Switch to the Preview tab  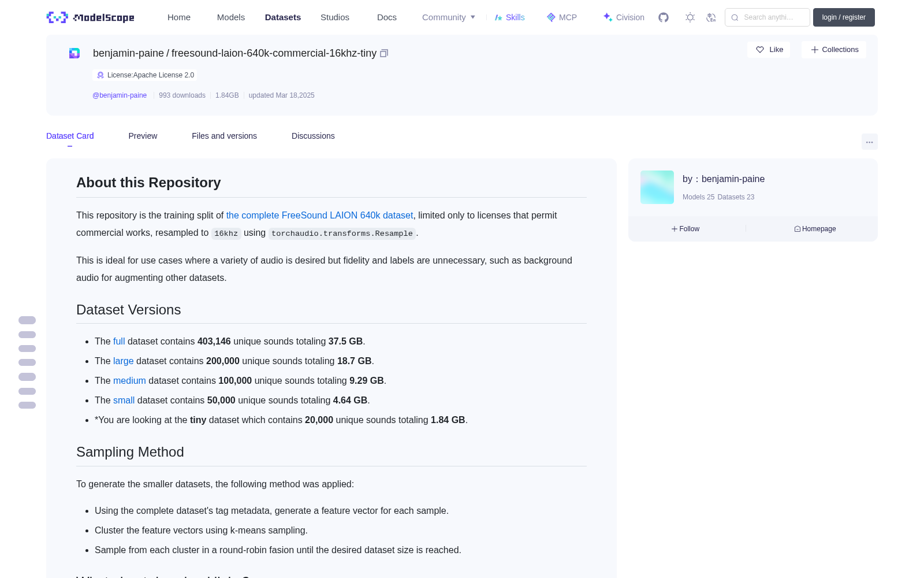(x=143, y=136)
